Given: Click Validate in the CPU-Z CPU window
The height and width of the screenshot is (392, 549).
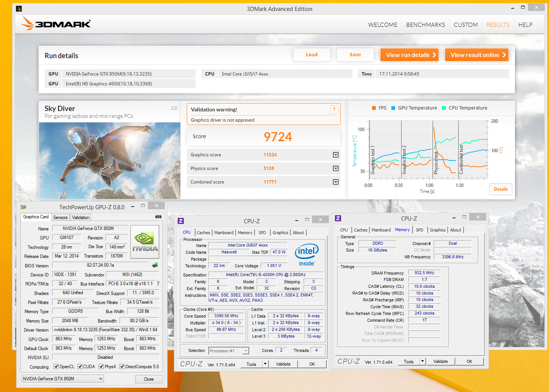Looking at the screenshot, I should [x=283, y=364].
